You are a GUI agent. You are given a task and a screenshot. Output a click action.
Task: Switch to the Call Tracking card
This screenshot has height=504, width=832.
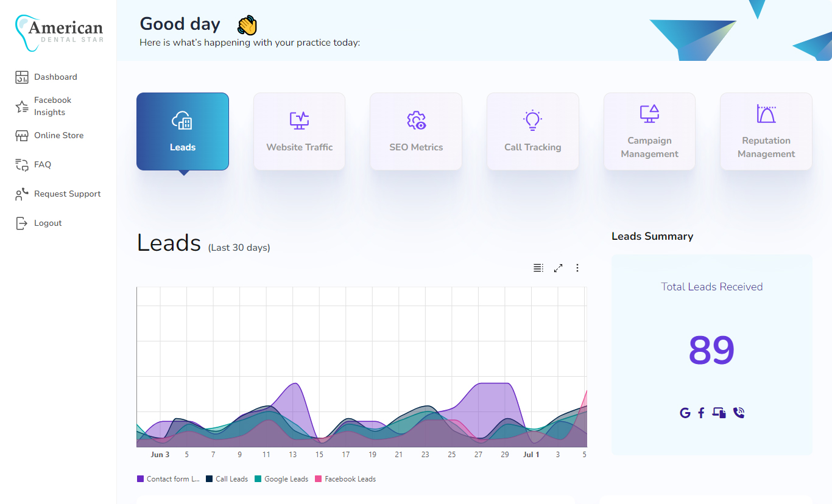click(x=533, y=131)
